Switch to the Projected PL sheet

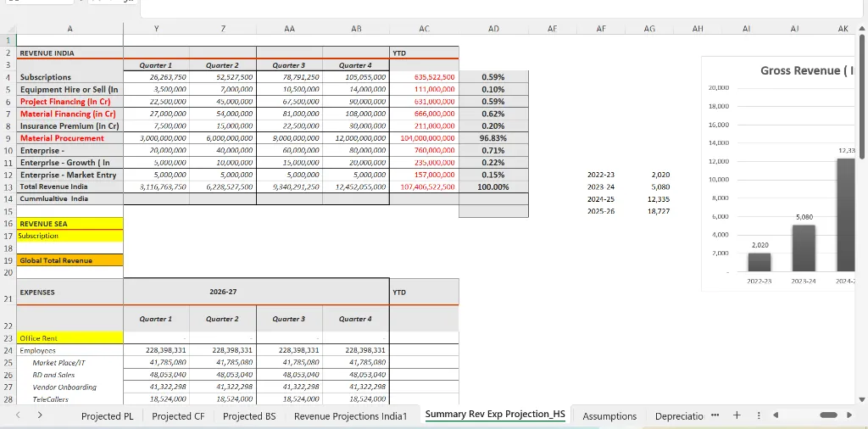[x=107, y=416]
